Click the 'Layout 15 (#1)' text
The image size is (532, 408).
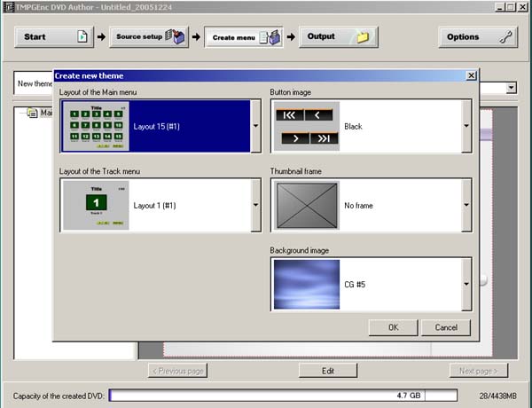[156, 127]
